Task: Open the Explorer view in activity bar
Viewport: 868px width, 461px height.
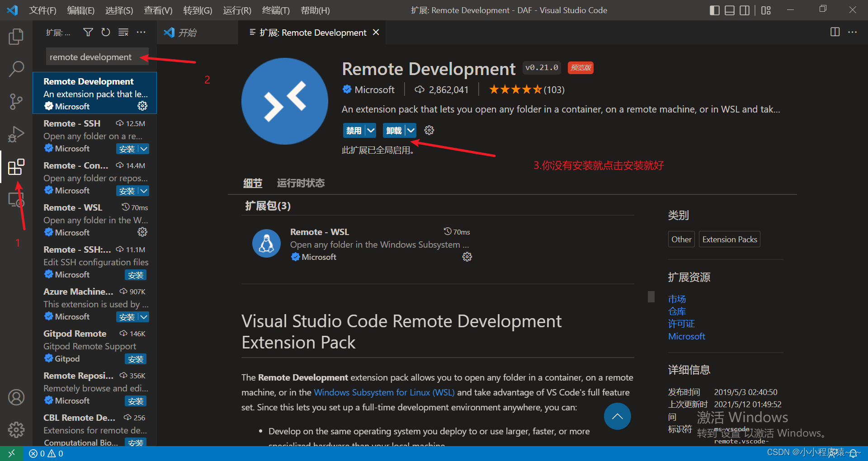Action: coord(16,37)
